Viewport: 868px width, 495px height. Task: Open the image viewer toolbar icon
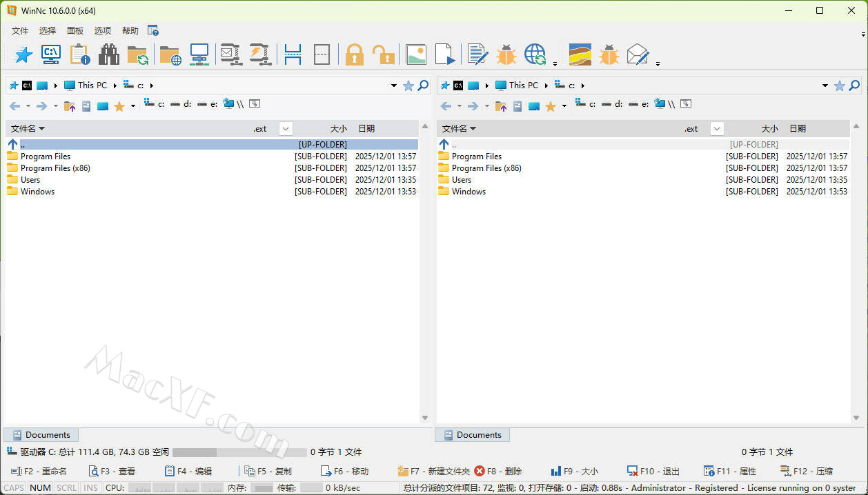(x=416, y=54)
